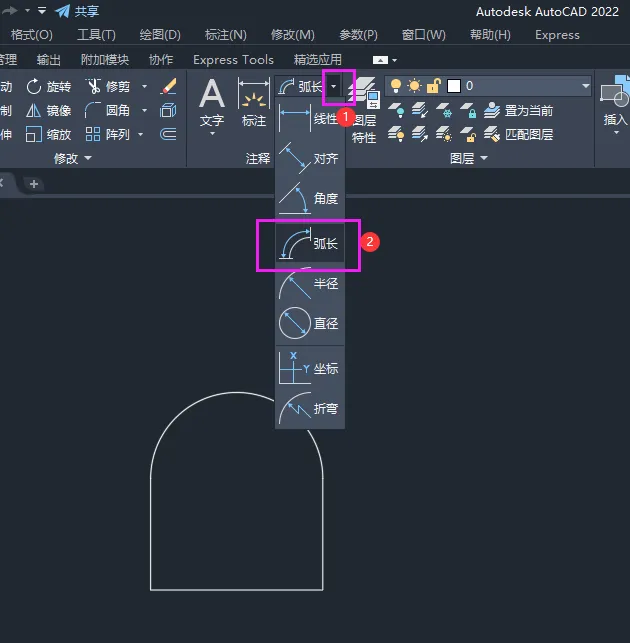Viewport: 630px width, 643px height.
Task: Choose 对齐 aligned dimension from list
Action: 310,158
